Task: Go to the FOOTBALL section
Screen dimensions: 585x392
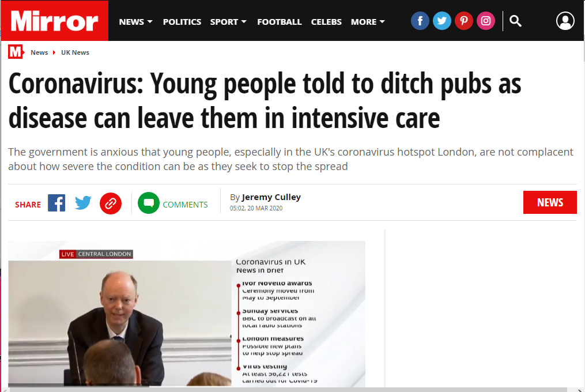Action: tap(280, 22)
